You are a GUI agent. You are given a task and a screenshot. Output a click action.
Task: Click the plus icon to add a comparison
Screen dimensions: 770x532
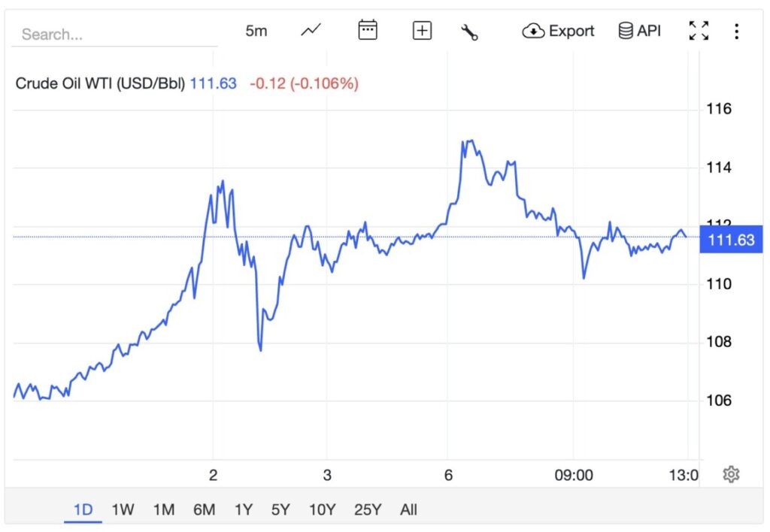coord(421,30)
